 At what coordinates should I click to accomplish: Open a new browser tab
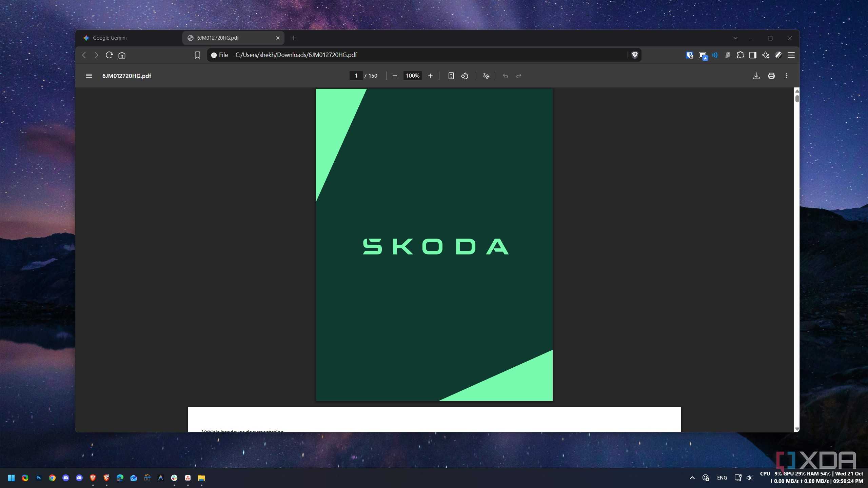click(x=294, y=38)
